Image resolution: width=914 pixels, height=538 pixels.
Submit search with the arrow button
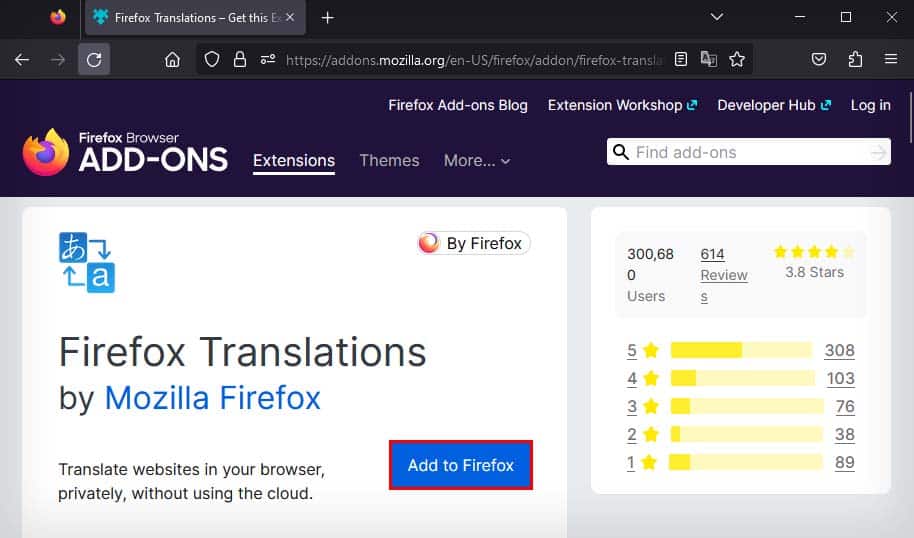(878, 153)
